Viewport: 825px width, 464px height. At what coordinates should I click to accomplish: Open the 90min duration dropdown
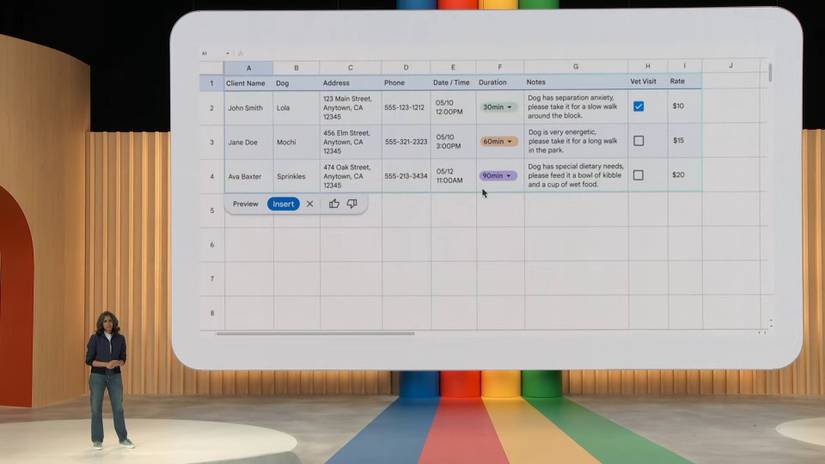498,175
